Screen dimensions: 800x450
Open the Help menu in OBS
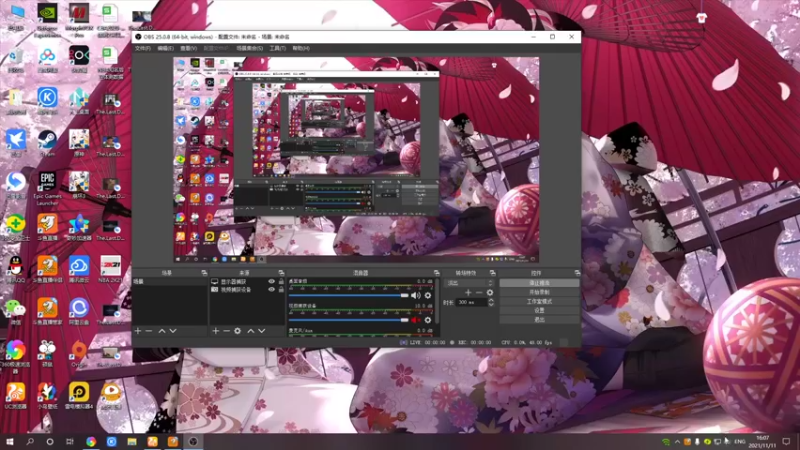click(301, 48)
